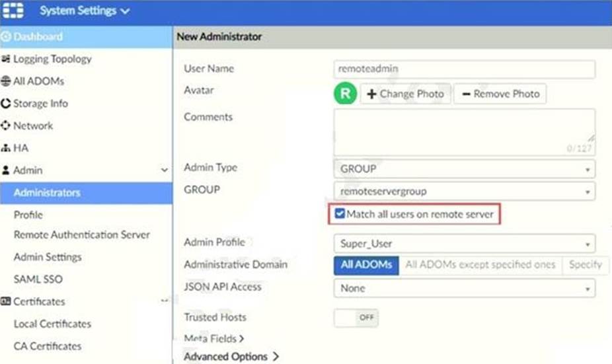This screenshot has height=364, width=612.
Task: Select All ADOMs administrative domain option
Action: pos(366,265)
